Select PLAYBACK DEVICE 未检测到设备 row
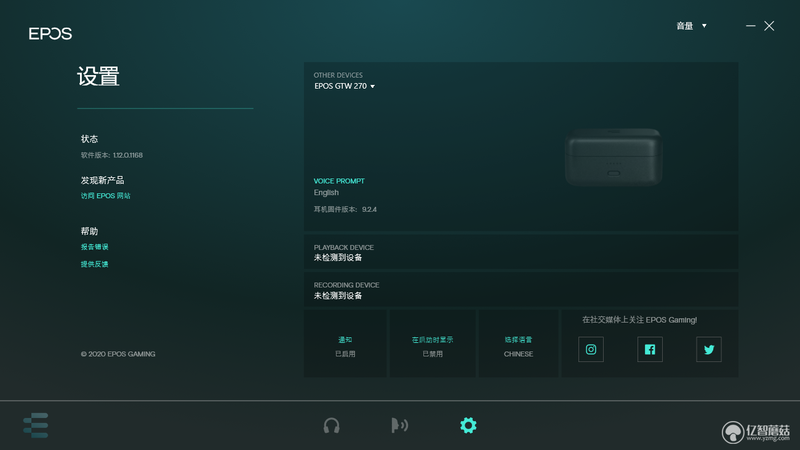Viewport: 800px width, 450px height. 521,252
